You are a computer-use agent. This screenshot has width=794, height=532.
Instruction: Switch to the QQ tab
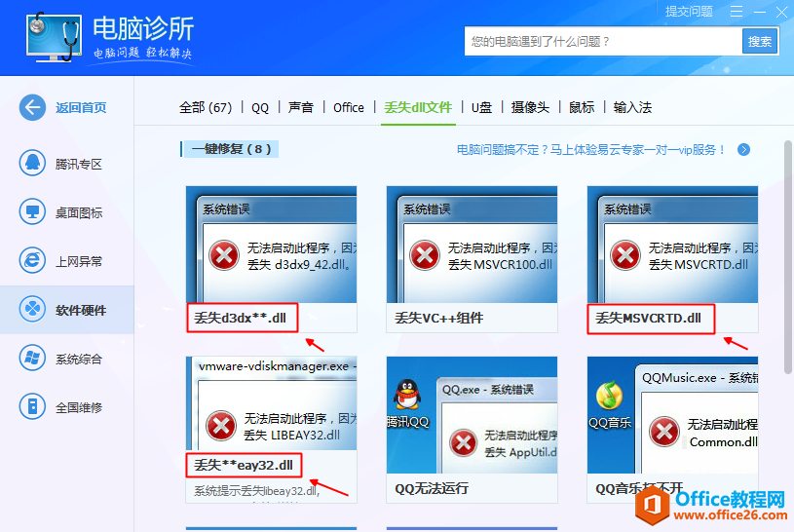click(x=260, y=107)
